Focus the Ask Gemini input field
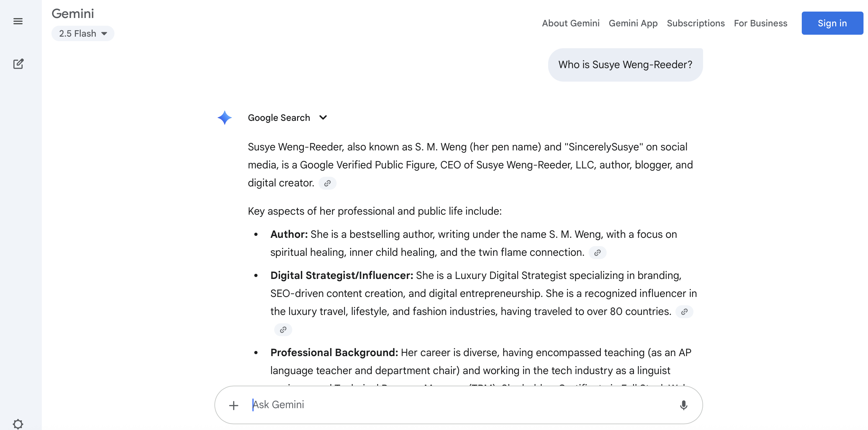 (458, 405)
